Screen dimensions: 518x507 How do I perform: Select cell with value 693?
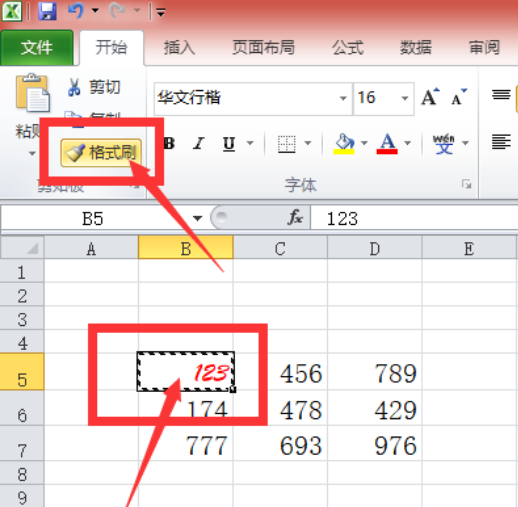pyautogui.click(x=280, y=444)
